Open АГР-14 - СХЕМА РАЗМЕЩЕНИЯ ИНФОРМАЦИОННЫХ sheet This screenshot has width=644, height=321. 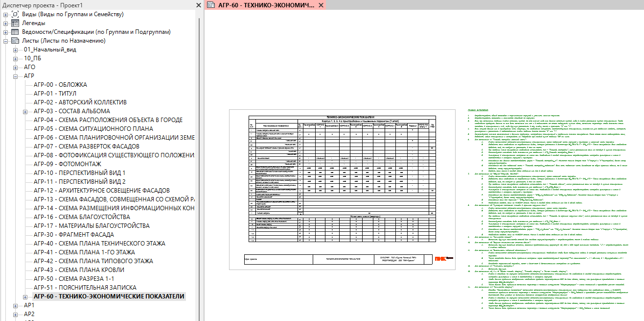(115, 208)
